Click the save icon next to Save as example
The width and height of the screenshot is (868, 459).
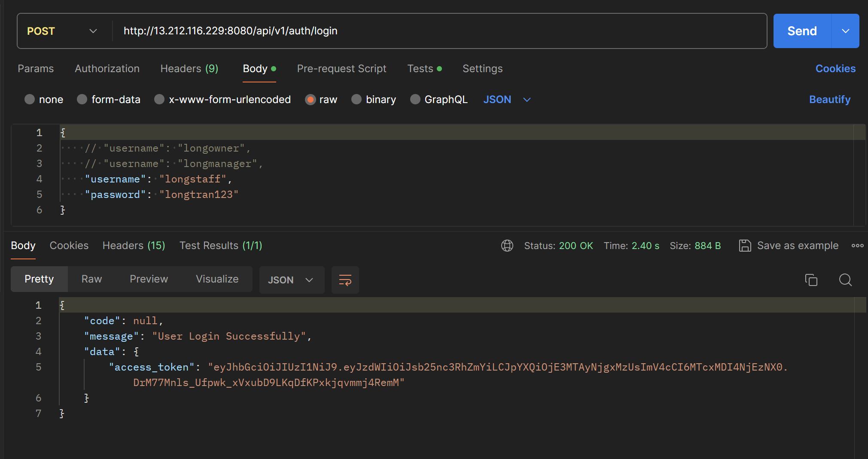(x=745, y=246)
